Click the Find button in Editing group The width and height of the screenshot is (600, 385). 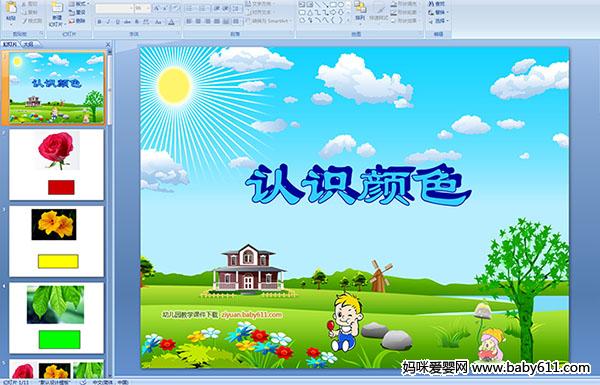[437, 4]
